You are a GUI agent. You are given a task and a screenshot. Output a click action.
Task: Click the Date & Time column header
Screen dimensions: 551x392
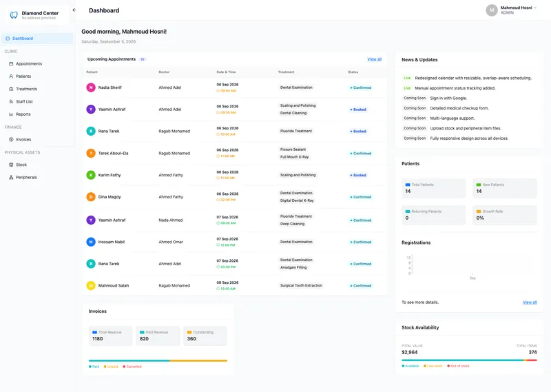point(226,72)
